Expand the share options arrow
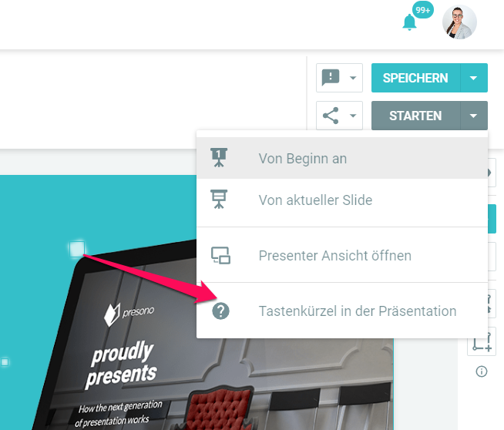Image resolution: width=504 pixels, height=430 pixels. (353, 116)
